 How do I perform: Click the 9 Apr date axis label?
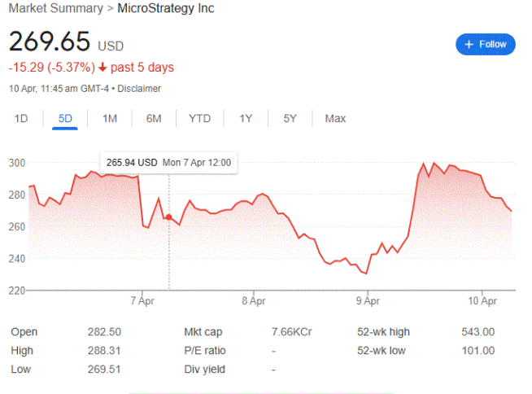tap(368, 301)
